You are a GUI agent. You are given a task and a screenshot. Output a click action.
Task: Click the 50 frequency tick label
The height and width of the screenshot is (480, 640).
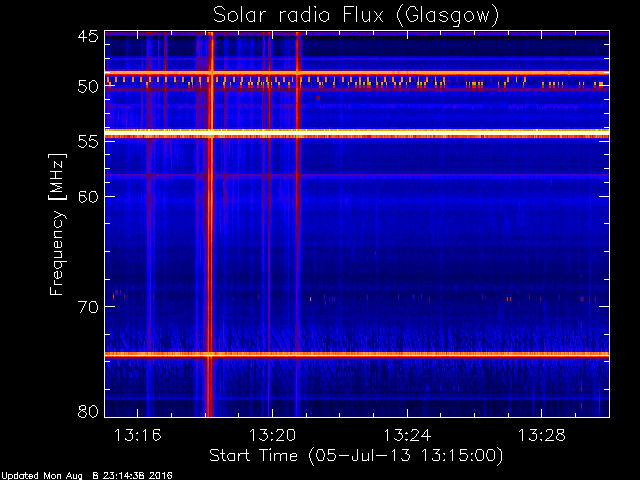tap(88, 87)
